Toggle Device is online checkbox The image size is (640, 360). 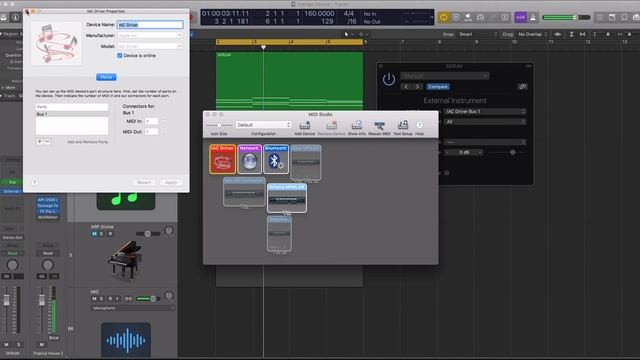120,56
